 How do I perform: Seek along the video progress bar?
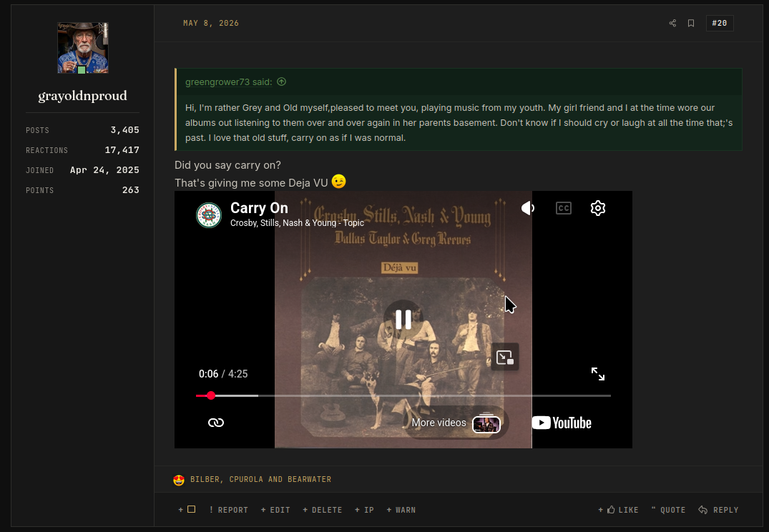pyautogui.click(x=403, y=395)
